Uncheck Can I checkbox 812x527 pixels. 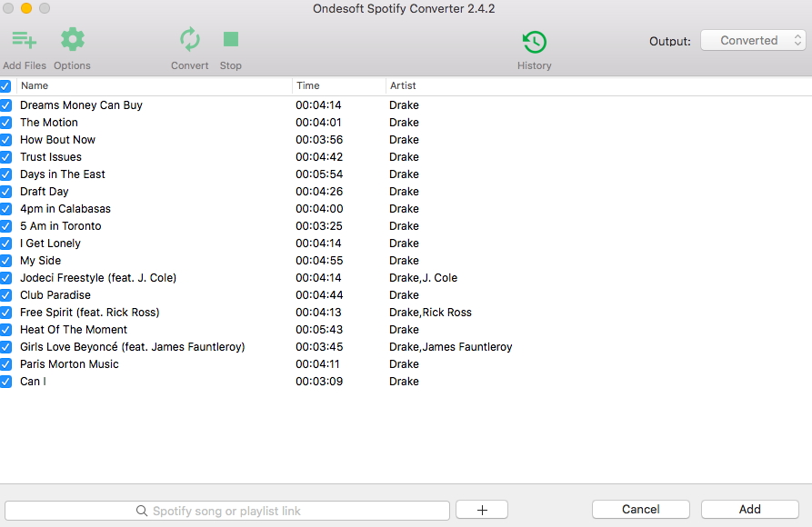(5, 382)
